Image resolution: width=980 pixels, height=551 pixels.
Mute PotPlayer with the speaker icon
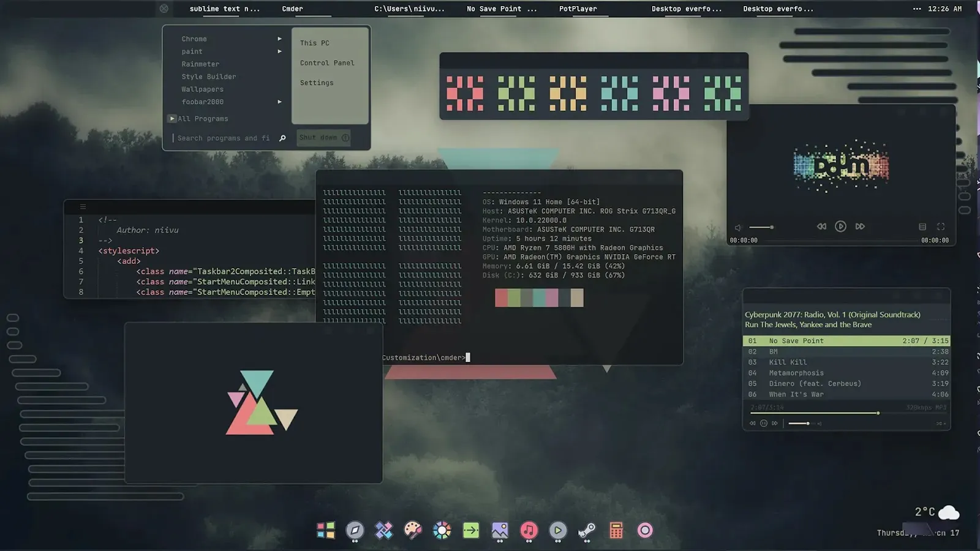tap(738, 227)
